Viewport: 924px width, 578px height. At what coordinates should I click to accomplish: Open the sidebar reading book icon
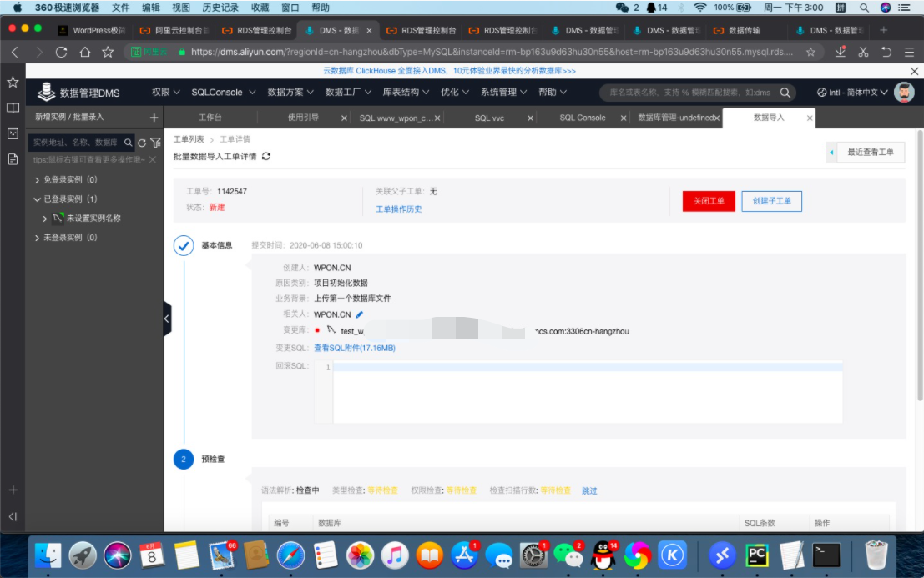[x=13, y=108]
